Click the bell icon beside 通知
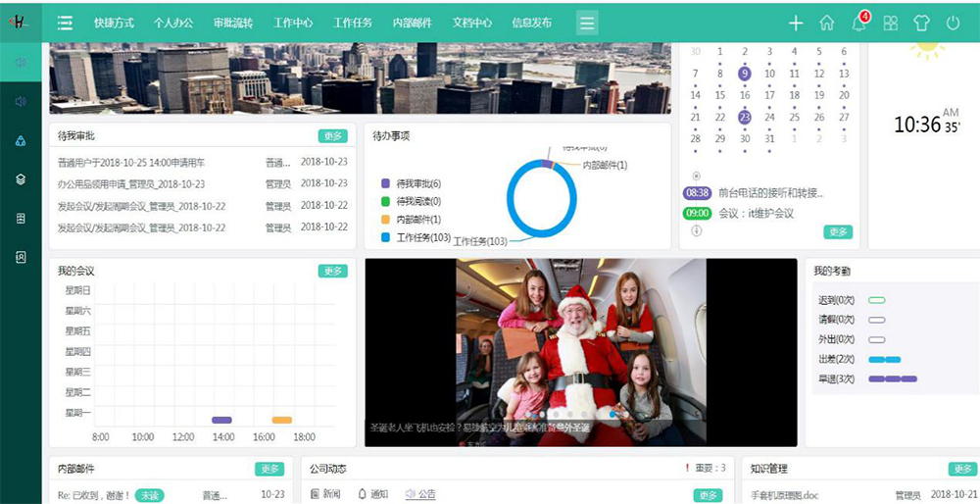 (x=362, y=494)
